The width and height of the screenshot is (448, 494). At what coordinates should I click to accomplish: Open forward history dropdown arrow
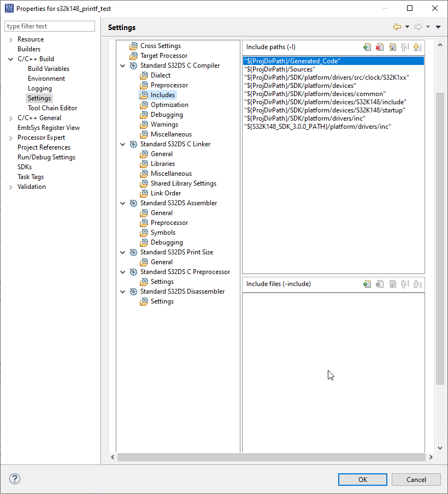[x=428, y=27]
